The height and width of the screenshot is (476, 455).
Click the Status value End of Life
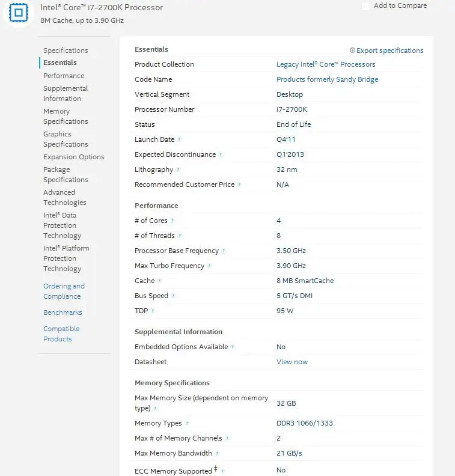click(293, 124)
